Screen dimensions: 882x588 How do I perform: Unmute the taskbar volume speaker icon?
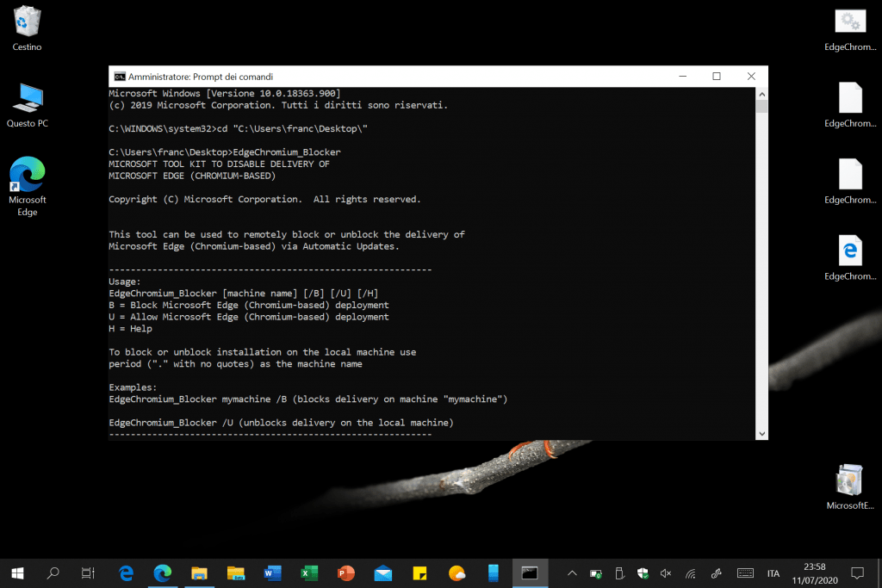666,573
